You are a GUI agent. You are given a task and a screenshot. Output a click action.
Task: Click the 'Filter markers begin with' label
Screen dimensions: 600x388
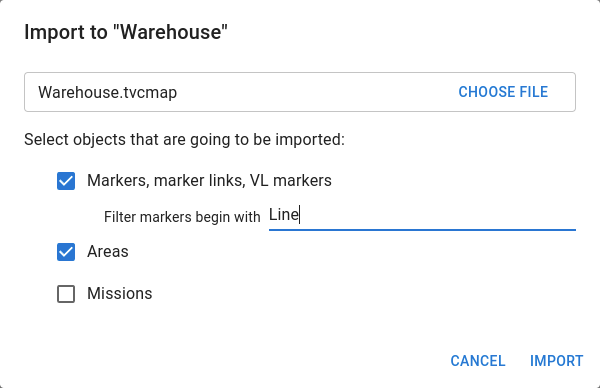tap(182, 217)
